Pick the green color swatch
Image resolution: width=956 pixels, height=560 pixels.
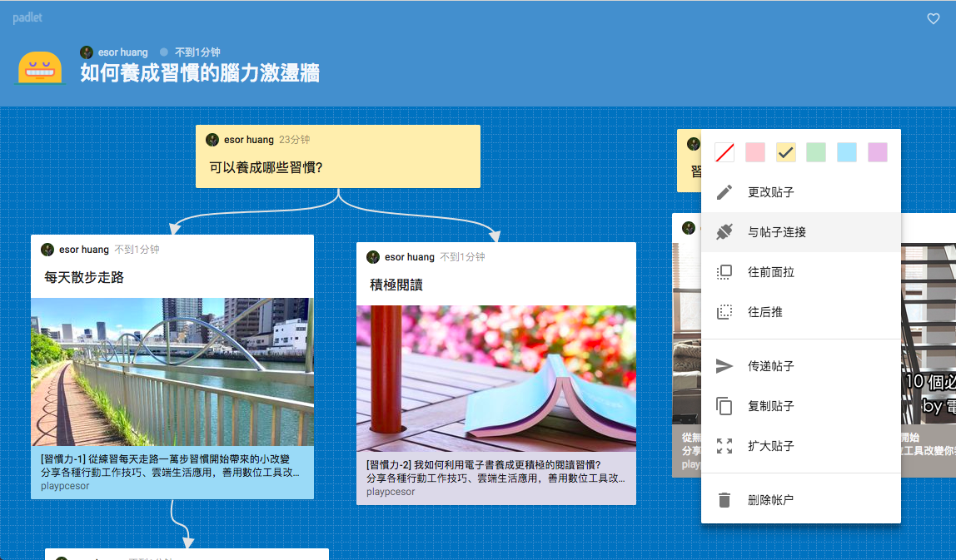(816, 152)
